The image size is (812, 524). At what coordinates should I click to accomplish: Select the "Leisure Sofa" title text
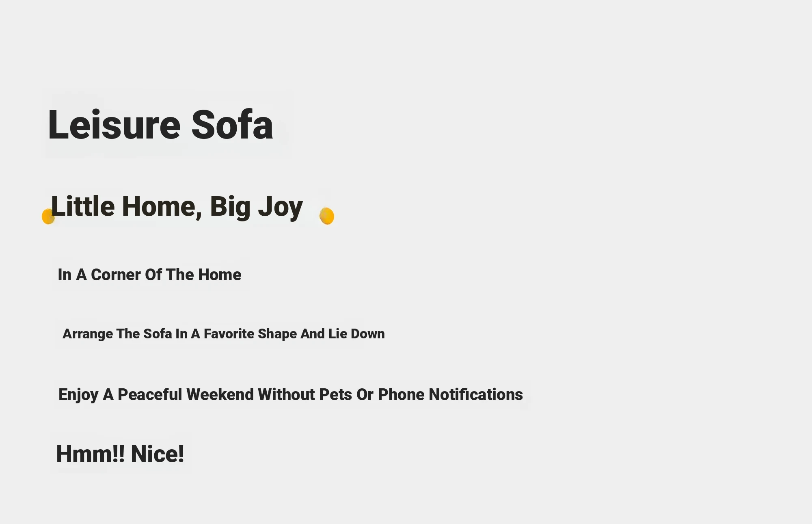[x=160, y=125]
